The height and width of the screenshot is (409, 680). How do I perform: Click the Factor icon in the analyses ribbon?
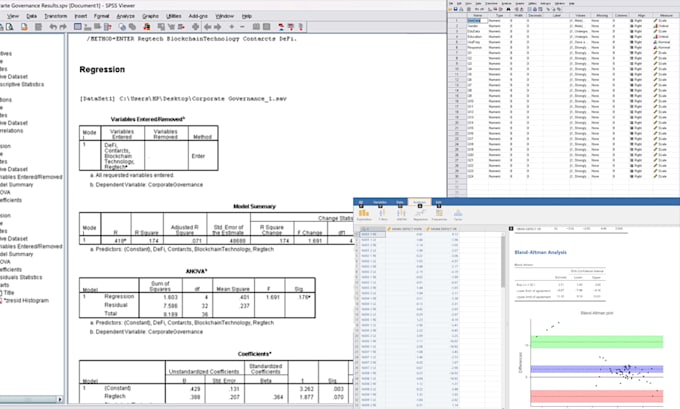(x=458, y=214)
